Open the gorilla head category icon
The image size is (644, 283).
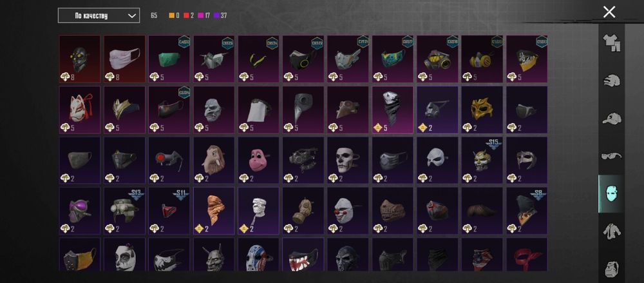click(x=611, y=269)
